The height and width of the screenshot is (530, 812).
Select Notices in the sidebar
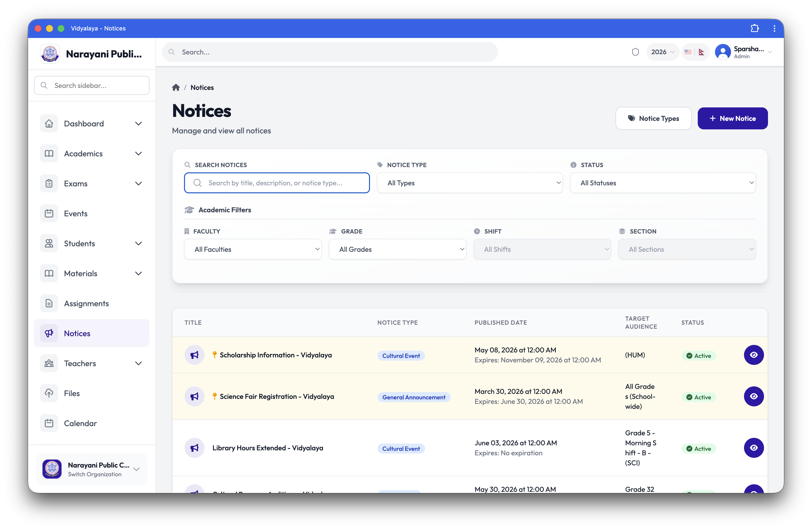91,333
